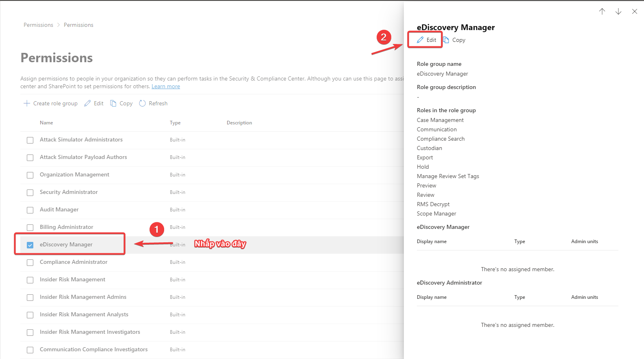Close the eDiscovery Manager details panel
This screenshot has height=359, width=644.
(x=634, y=11)
